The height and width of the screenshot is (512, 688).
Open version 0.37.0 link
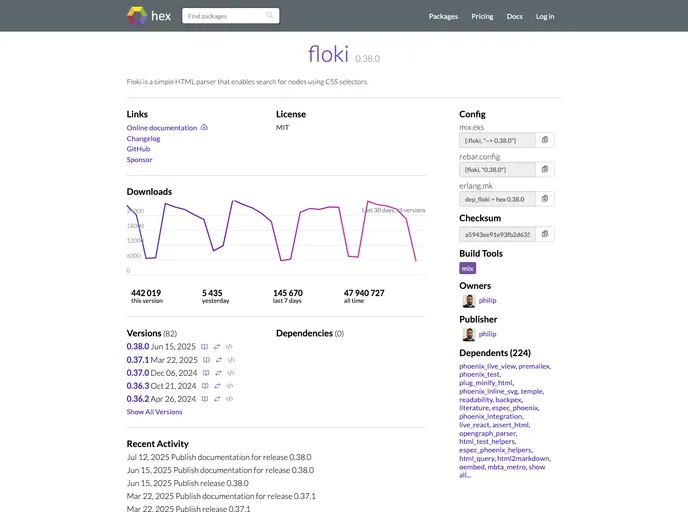click(x=138, y=373)
